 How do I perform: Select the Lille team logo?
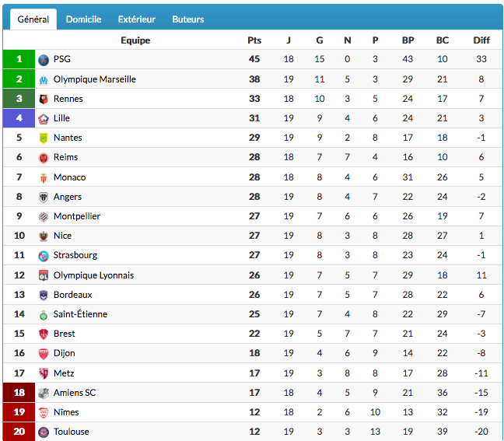point(44,118)
